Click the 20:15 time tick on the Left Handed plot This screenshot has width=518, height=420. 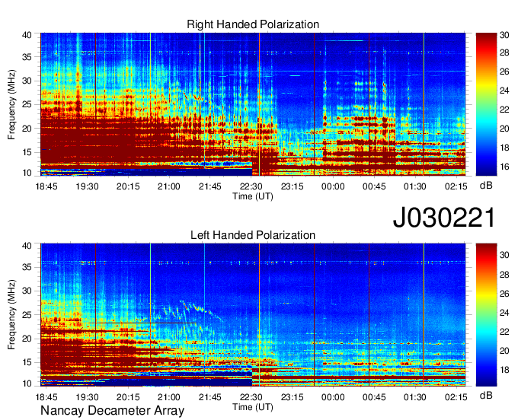[x=128, y=397]
